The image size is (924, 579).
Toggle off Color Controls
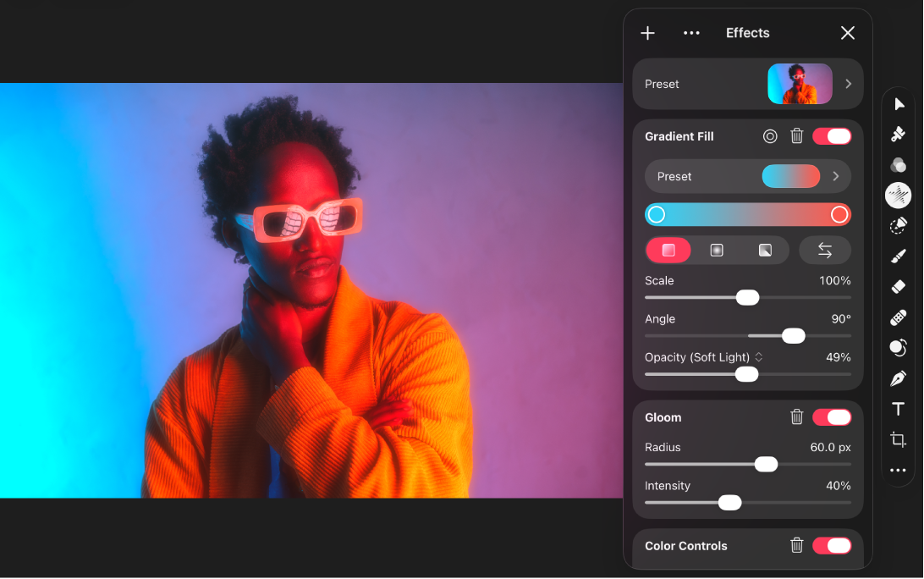[832, 546]
